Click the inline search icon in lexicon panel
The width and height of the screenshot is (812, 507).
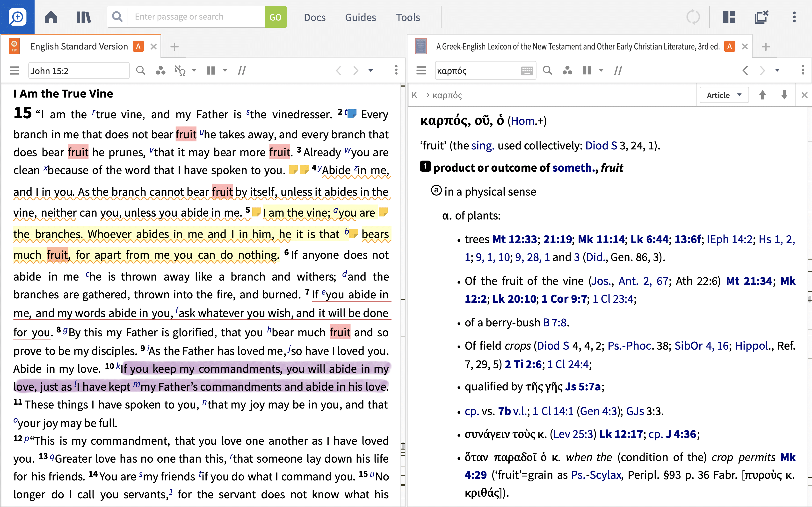click(x=547, y=70)
